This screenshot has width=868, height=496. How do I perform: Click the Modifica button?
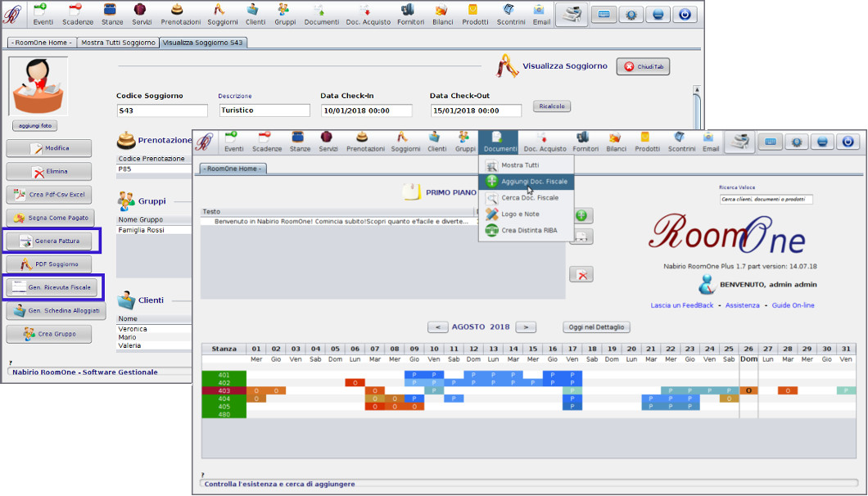point(48,148)
